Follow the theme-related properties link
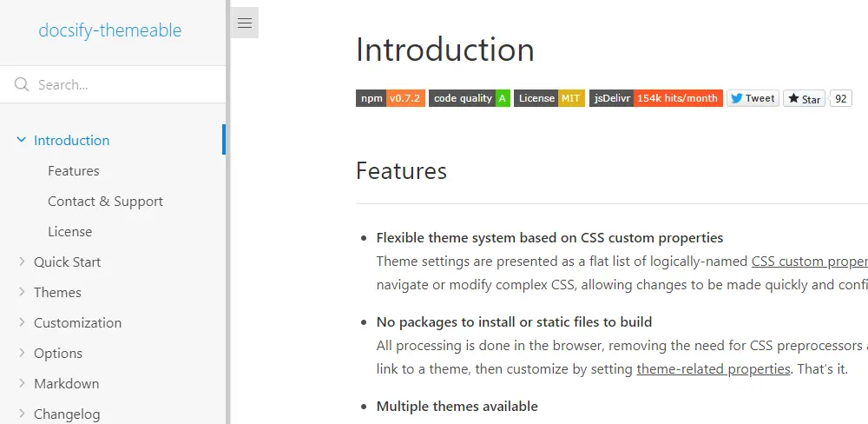This screenshot has height=424, width=868. [713, 369]
